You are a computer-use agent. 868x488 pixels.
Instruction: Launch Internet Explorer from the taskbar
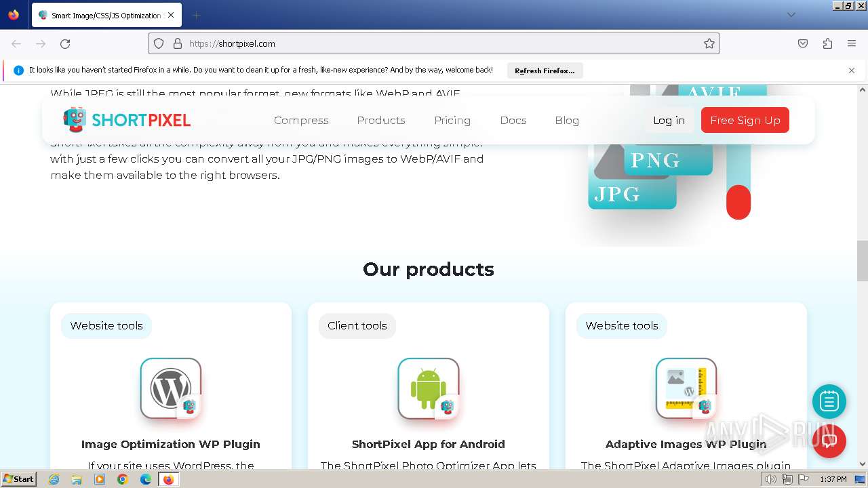tap(54, 479)
